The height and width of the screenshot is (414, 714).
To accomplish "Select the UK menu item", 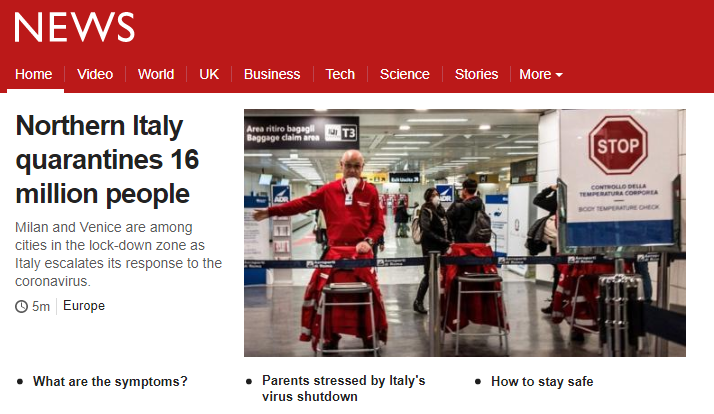I will click(x=209, y=74).
